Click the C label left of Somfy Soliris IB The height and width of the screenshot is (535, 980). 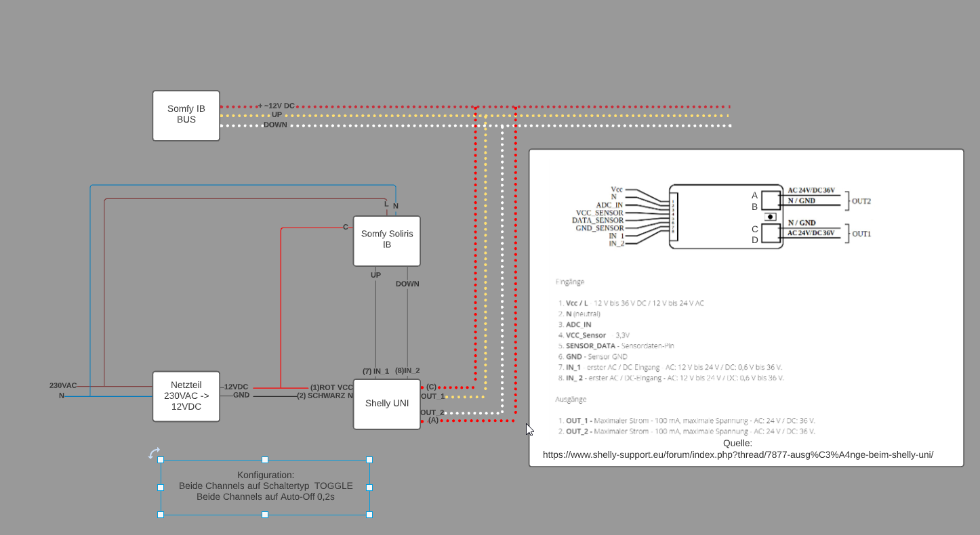point(346,227)
